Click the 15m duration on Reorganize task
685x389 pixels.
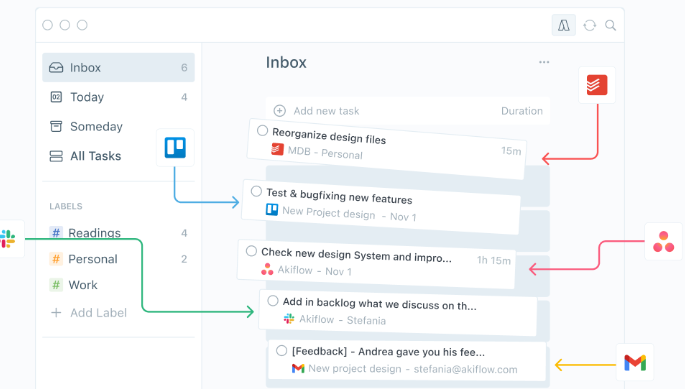[511, 151]
